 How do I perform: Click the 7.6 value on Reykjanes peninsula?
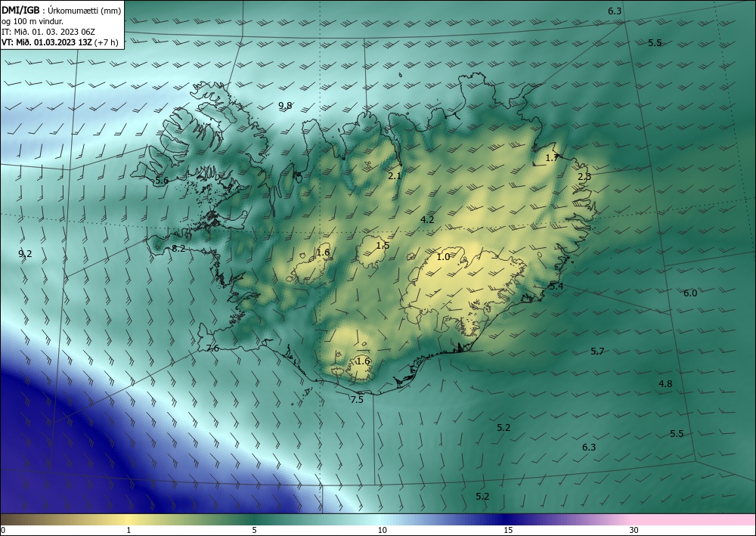(212, 348)
